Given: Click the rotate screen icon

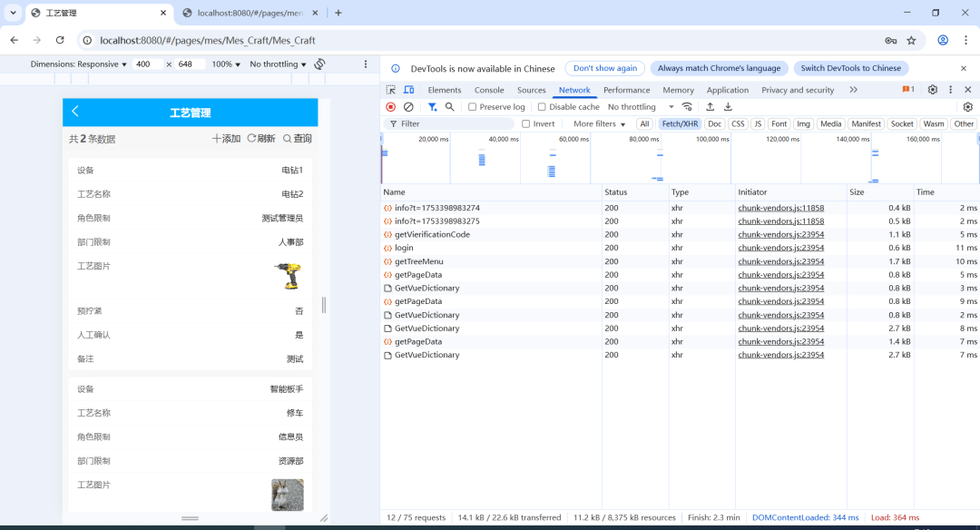Looking at the screenshot, I should point(320,64).
